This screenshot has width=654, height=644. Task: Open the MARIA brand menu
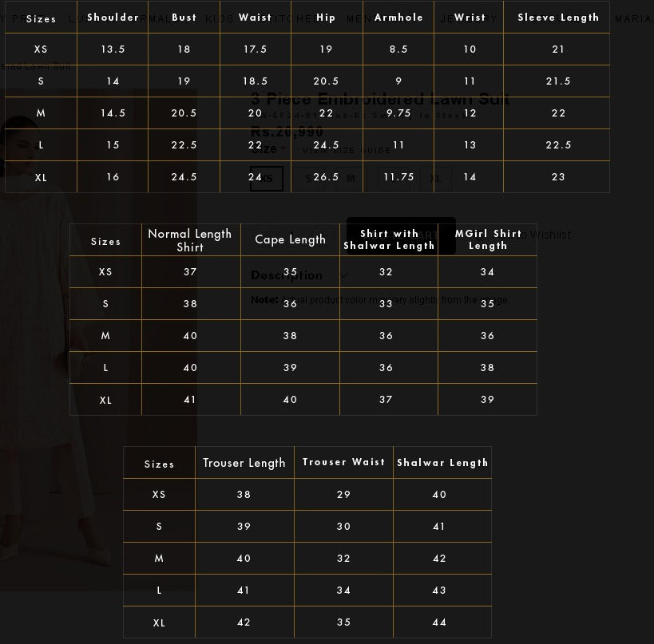click(633, 17)
